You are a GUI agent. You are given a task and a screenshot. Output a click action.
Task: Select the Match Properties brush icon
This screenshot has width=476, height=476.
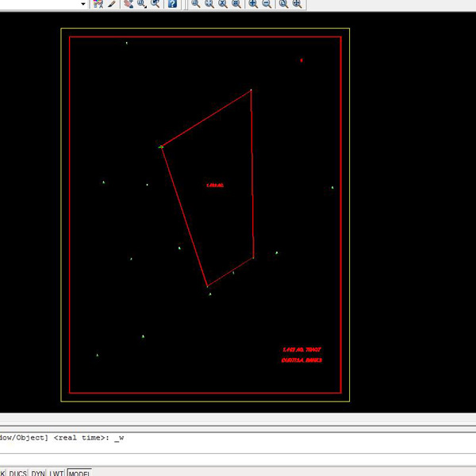pyautogui.click(x=112, y=4)
